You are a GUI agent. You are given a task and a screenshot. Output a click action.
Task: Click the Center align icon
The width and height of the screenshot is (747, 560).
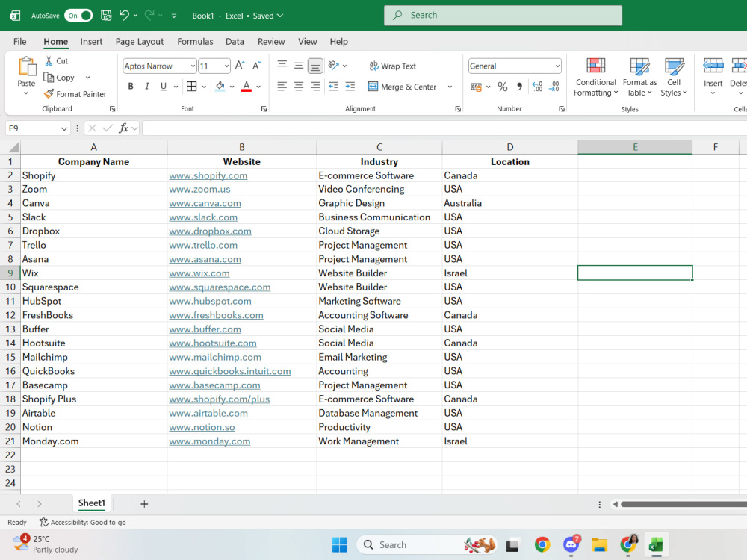pyautogui.click(x=299, y=86)
